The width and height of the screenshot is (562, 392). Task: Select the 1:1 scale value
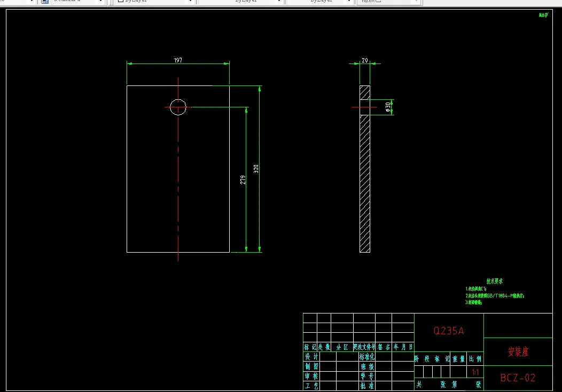click(x=475, y=372)
